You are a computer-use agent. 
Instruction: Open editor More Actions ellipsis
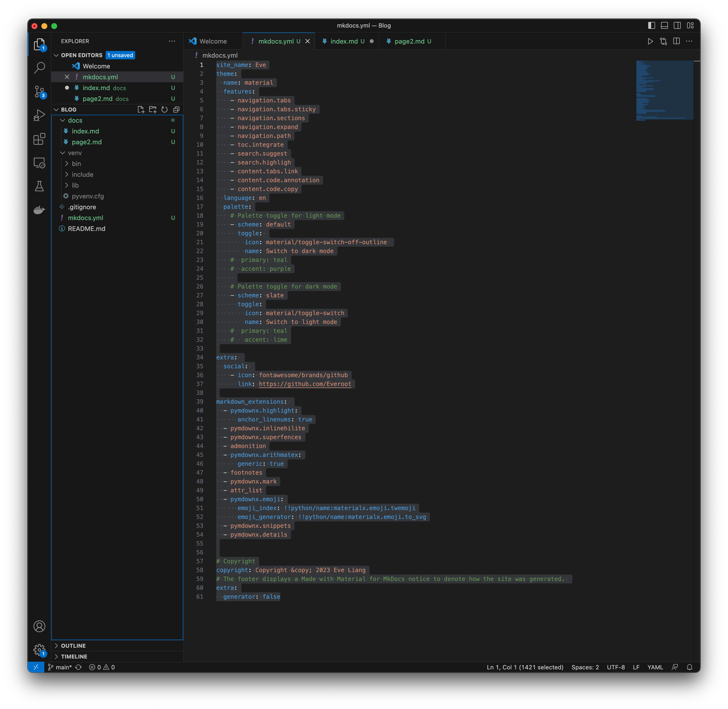point(689,41)
